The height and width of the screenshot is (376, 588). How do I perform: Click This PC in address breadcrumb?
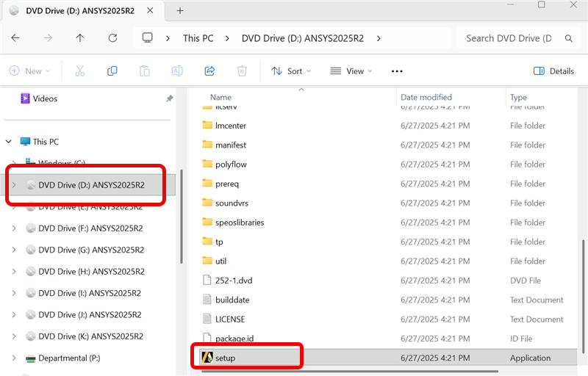201,38
